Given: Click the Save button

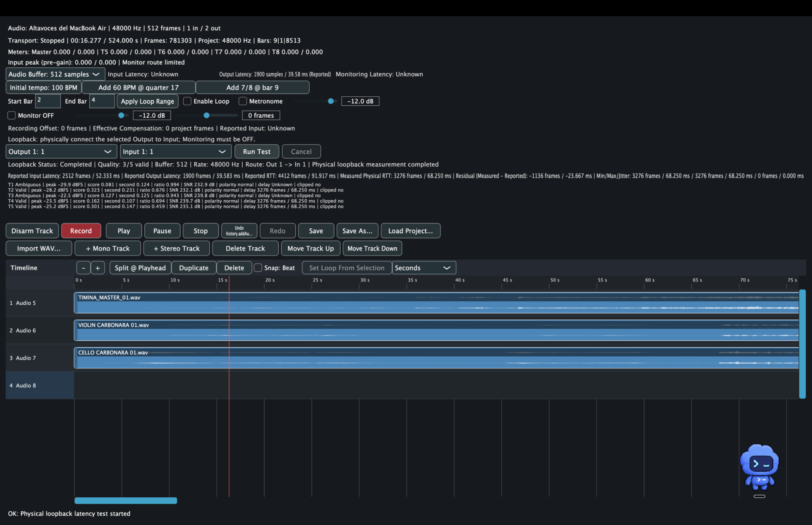Looking at the screenshot, I should coord(316,231).
